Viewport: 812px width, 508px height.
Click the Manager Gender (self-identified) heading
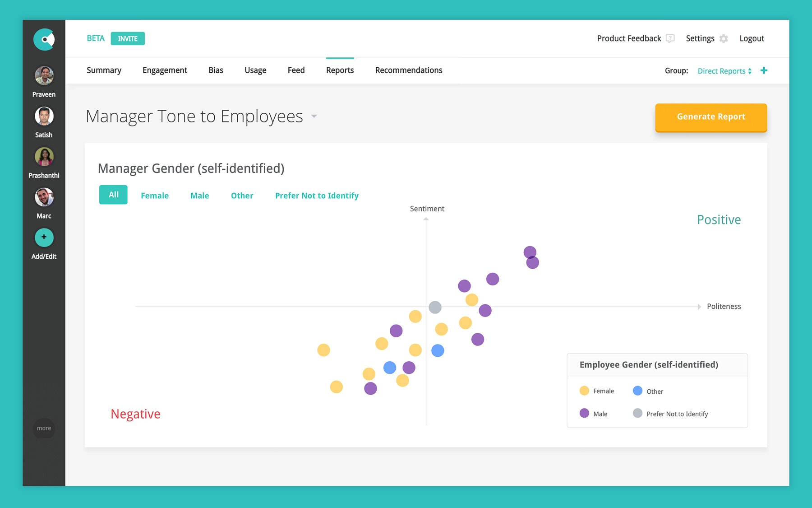coord(191,168)
